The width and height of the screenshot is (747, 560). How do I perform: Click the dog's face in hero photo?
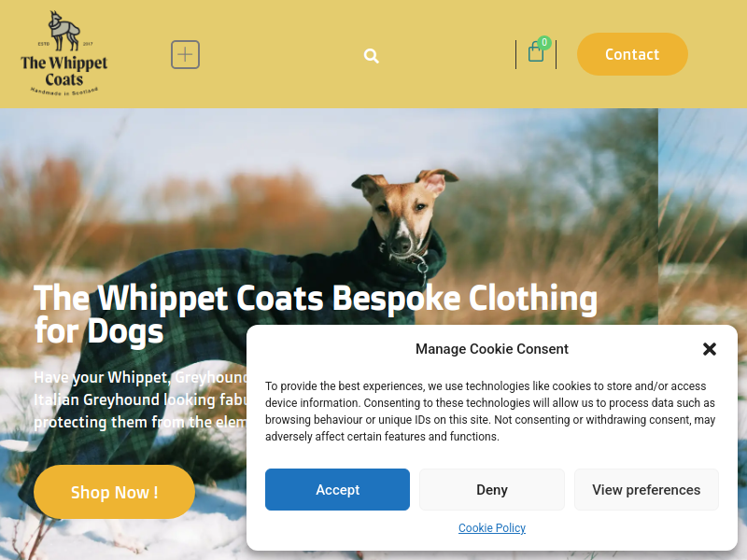click(x=403, y=209)
